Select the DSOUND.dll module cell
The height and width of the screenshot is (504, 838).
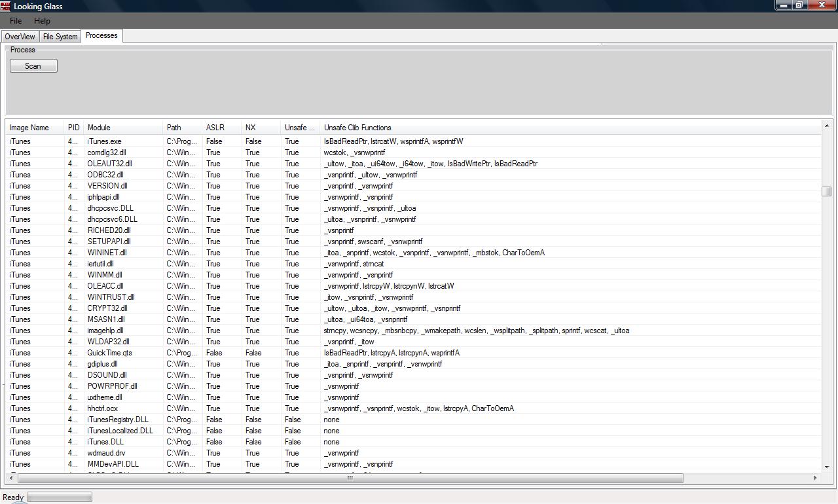point(123,375)
